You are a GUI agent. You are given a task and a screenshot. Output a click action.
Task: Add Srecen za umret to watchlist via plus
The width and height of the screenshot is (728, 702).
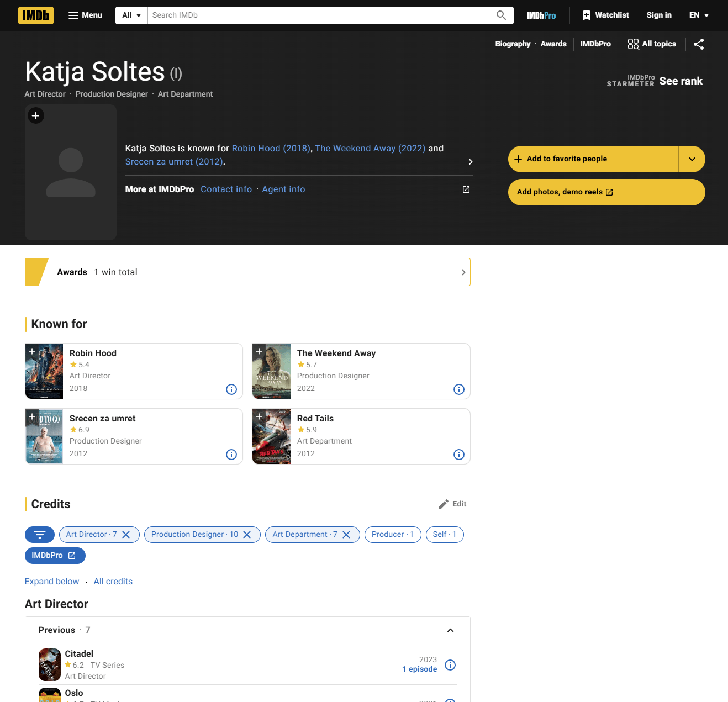[32, 416]
